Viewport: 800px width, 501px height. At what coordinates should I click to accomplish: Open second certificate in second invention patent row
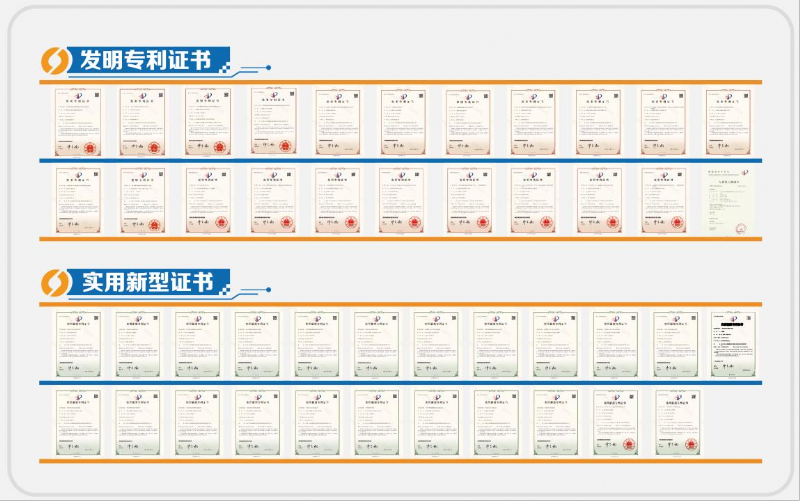click(141, 200)
